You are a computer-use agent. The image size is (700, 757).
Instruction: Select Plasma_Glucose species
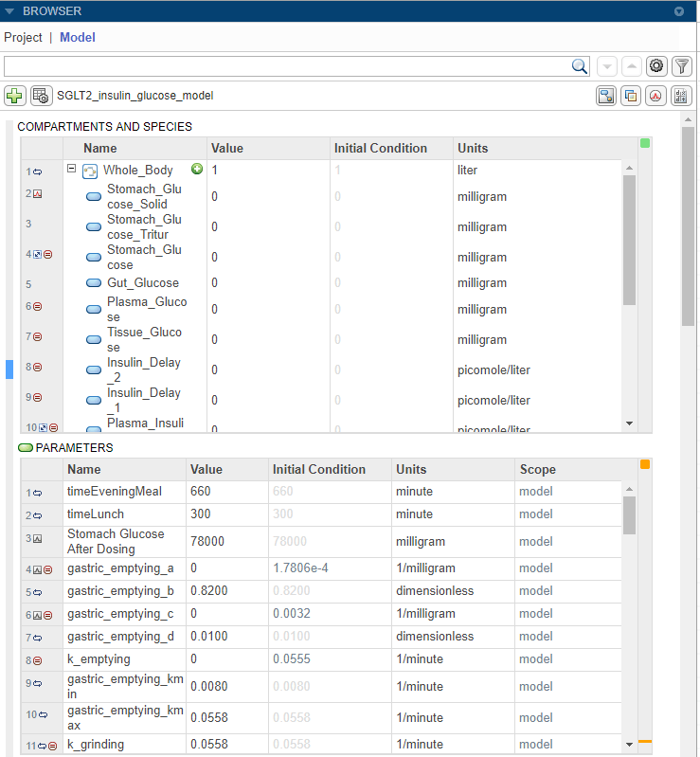click(146, 309)
